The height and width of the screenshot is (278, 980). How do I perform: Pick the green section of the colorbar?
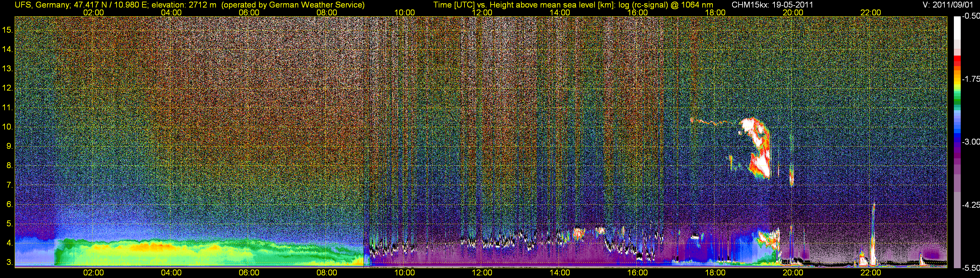coord(957,102)
